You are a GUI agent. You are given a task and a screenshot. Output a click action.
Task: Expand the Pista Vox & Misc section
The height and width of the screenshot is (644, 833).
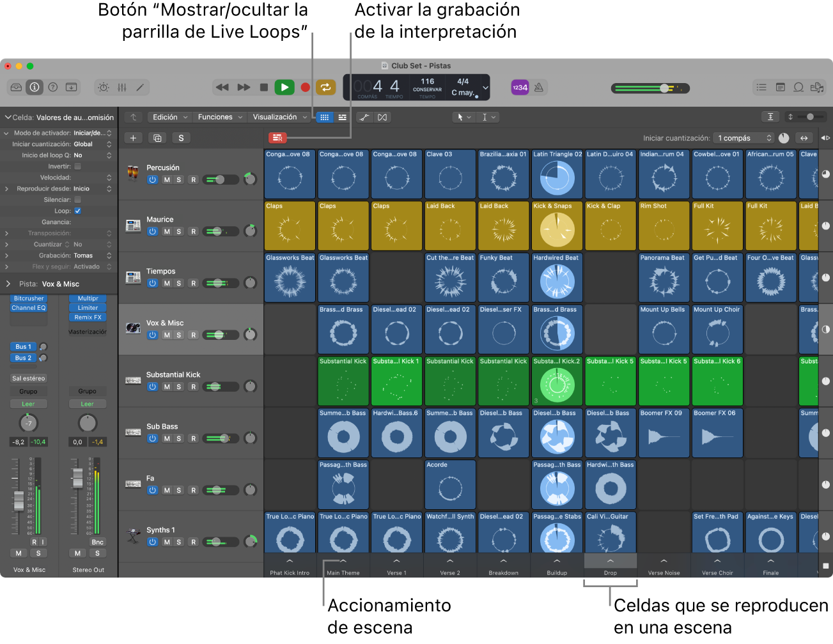coord(8,284)
